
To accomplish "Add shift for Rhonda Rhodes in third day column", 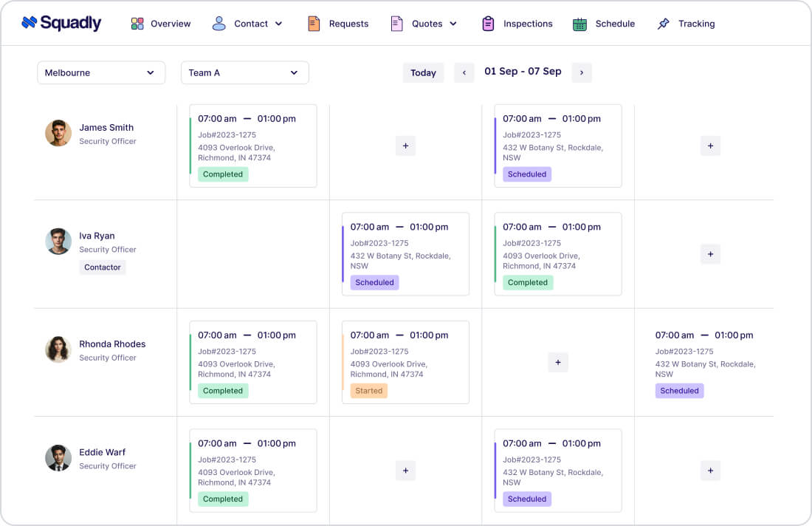I will 558,362.
